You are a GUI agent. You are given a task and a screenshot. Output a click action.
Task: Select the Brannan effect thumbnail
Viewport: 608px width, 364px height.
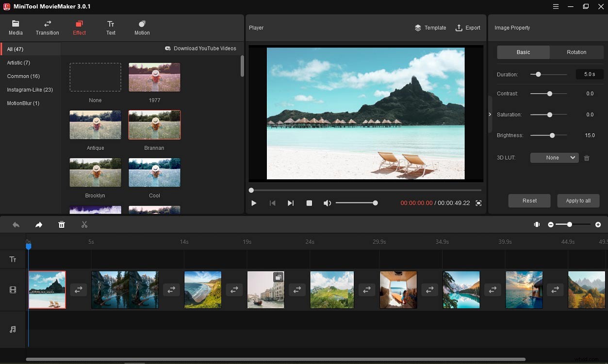coord(154,125)
